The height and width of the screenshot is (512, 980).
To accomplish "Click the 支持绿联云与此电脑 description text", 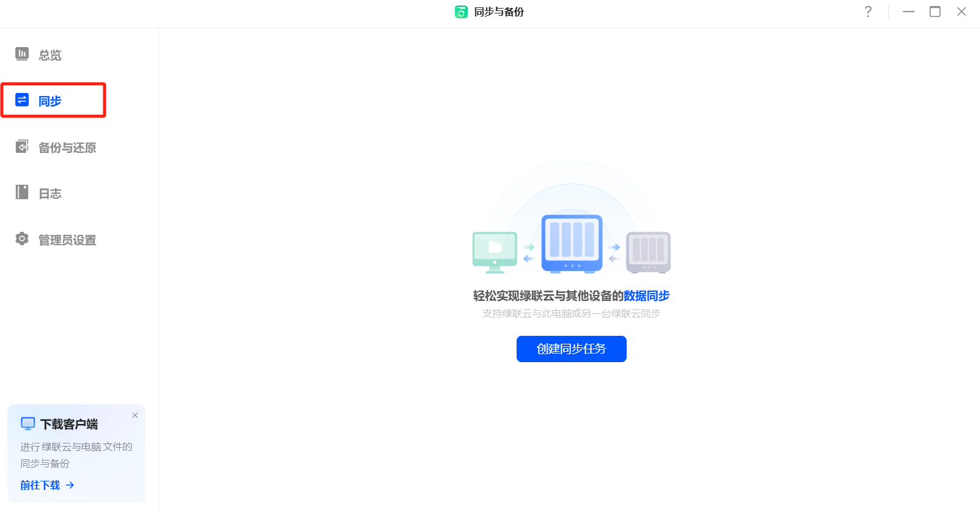I will coord(571,314).
